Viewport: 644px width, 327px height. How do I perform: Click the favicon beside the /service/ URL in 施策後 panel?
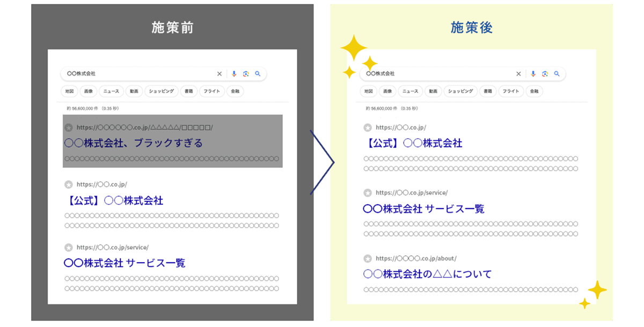(x=368, y=192)
